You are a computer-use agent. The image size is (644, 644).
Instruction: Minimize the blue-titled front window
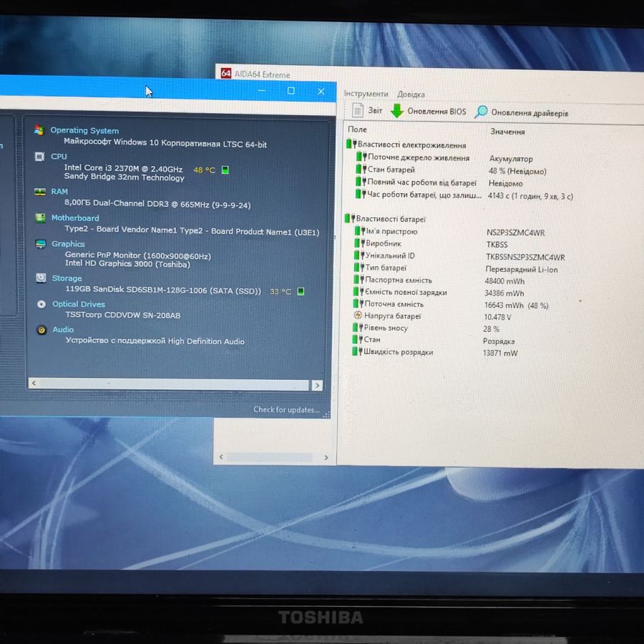point(262,90)
